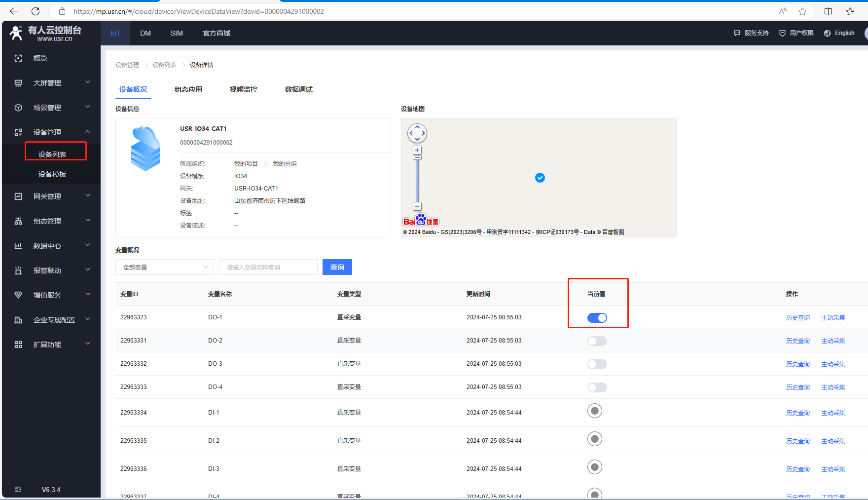
Task: Enable the DO-4 toggle switch
Action: 597,387
